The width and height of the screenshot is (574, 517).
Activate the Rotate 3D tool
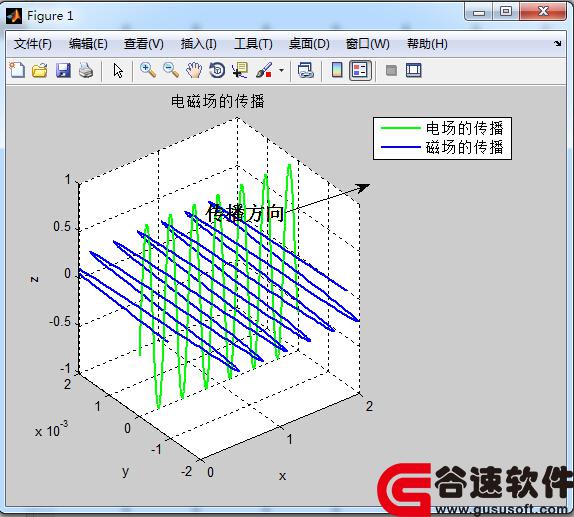coord(217,70)
